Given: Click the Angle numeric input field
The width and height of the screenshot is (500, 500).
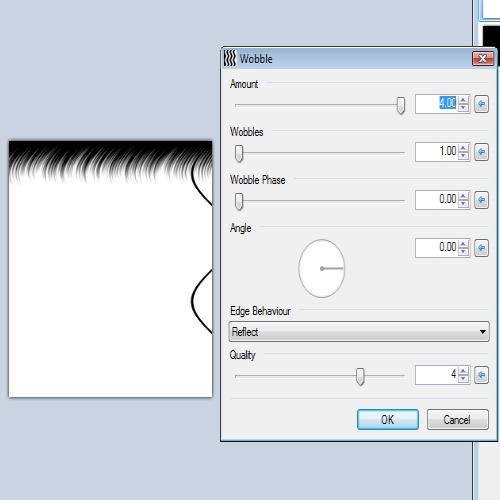Looking at the screenshot, I should (436, 248).
